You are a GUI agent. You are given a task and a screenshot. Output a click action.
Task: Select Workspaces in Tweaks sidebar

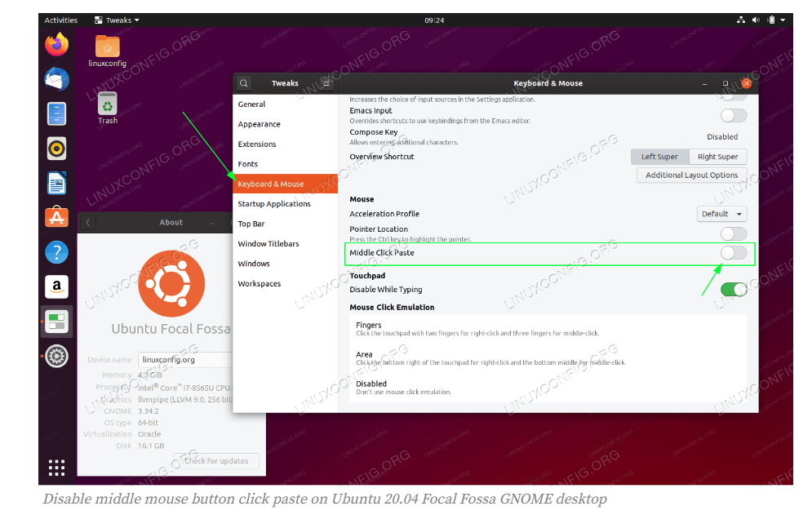tap(286, 283)
